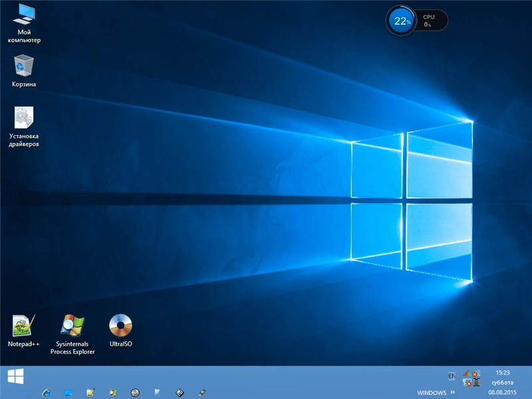Click the Windows flag magnifier taskbar icon
532x399 pixels.
pyautogui.click(x=113, y=392)
